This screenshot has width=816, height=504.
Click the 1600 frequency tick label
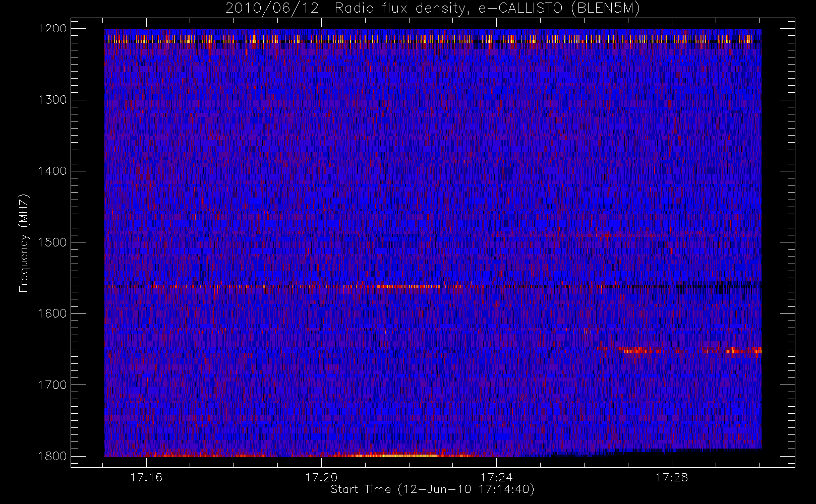[x=52, y=313]
